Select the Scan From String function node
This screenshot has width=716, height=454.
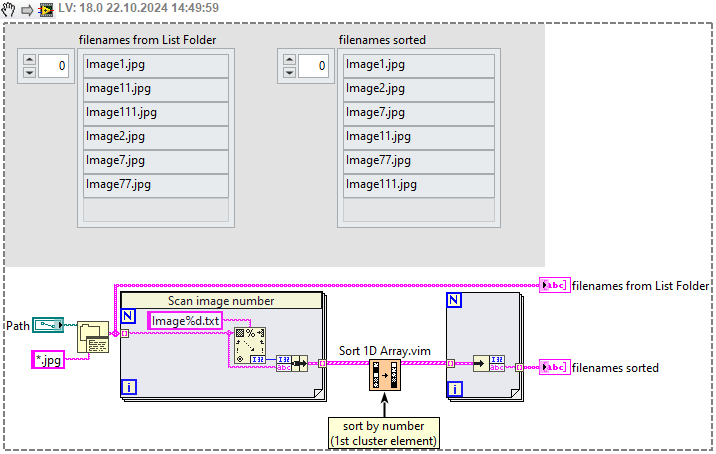250,346
